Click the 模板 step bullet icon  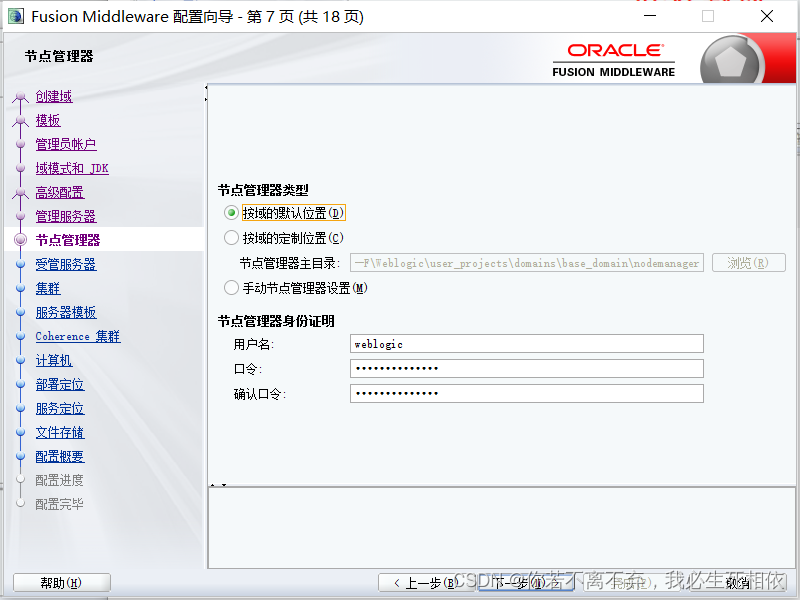point(20,120)
